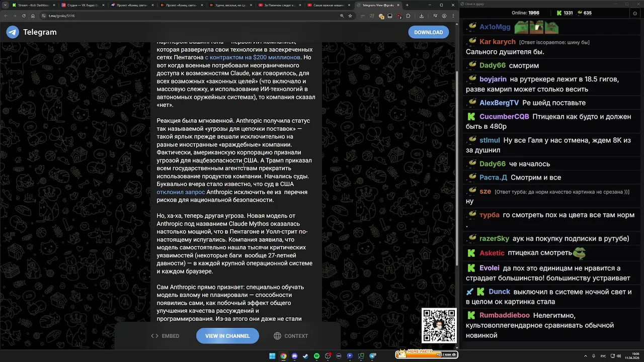Click username boyjarin in chat
The image size is (644, 362).
[x=493, y=79]
